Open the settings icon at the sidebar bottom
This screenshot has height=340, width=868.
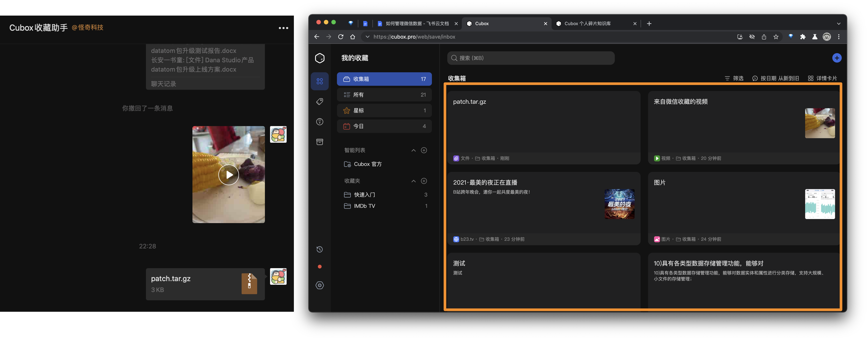pos(319,285)
